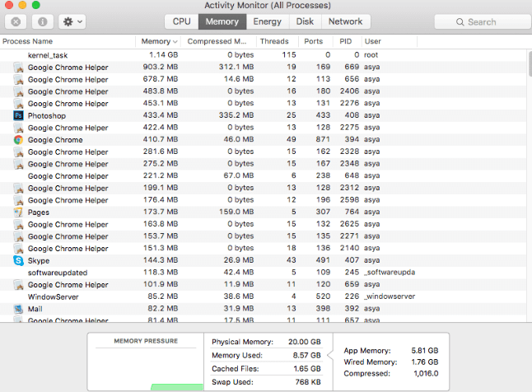This screenshot has height=392, width=532.
Task: Click the Swap Used 768 KB value
Action: (308, 382)
